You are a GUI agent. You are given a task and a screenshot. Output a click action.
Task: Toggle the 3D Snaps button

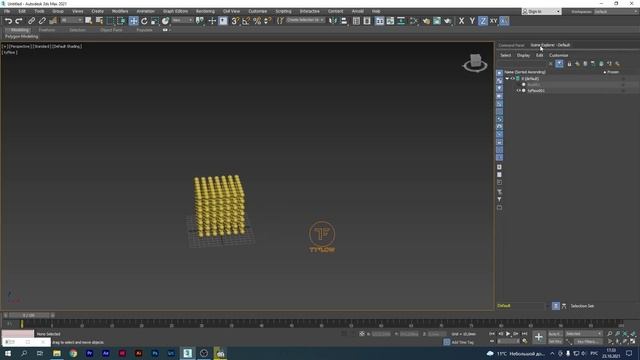(x=235, y=21)
